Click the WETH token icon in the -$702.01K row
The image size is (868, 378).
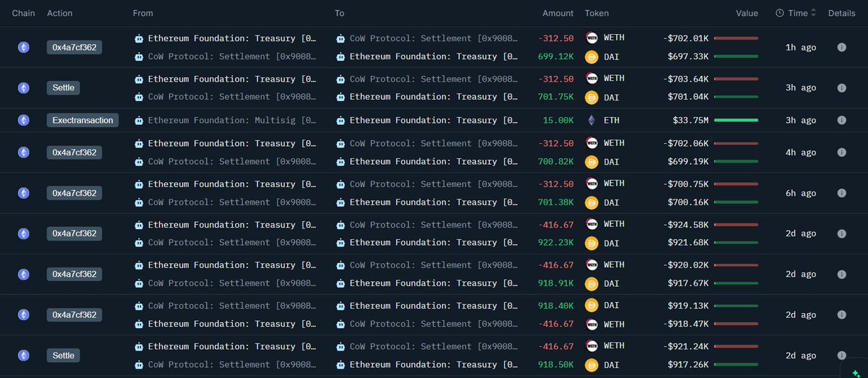(591, 38)
